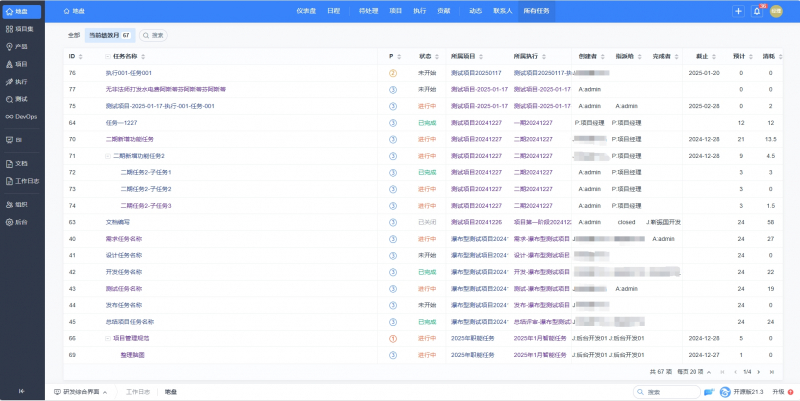Toggle collapse-all icon beside 任务名称 header
This screenshot has width=800, height=401.
point(108,57)
